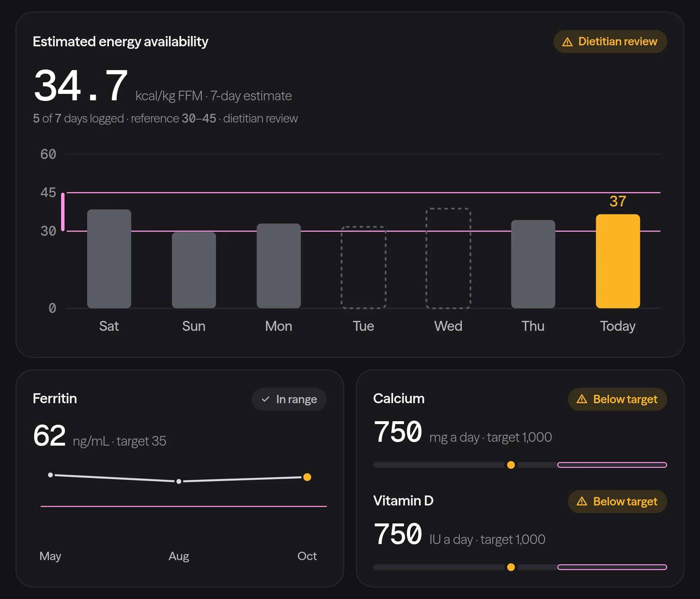
Task: Click the Aug ferritin data point
Action: 179,481
